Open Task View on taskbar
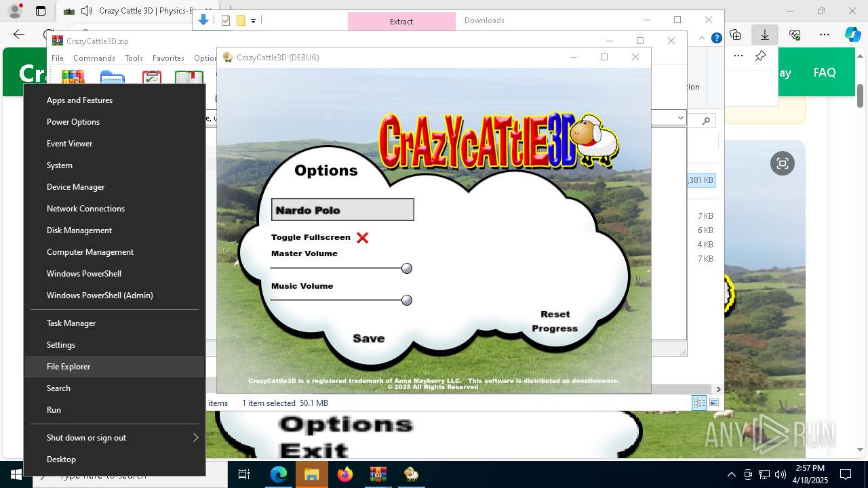 [x=245, y=475]
